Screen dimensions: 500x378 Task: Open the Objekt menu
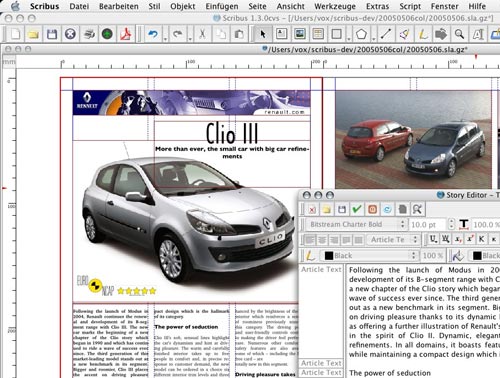pos(183,6)
